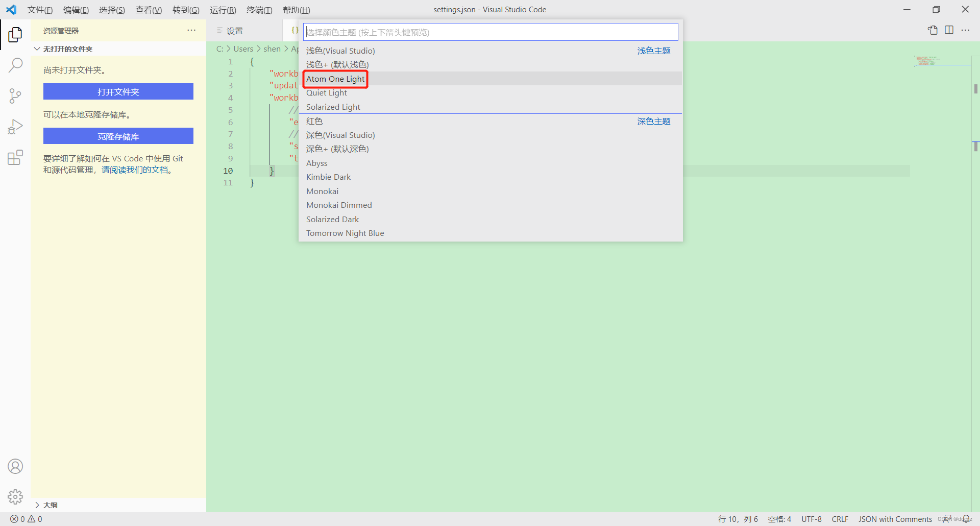Split the editor to the right
980x526 pixels.
click(x=949, y=30)
